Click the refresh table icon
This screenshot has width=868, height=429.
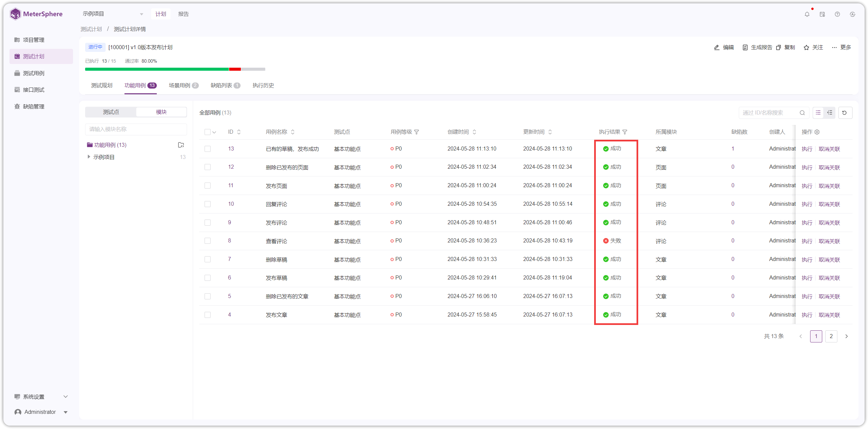click(x=844, y=113)
